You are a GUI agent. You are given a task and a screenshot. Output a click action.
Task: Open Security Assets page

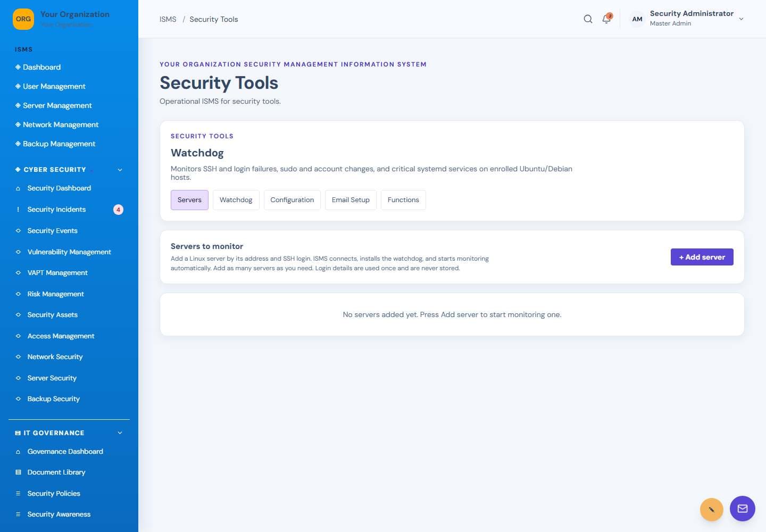coord(52,315)
